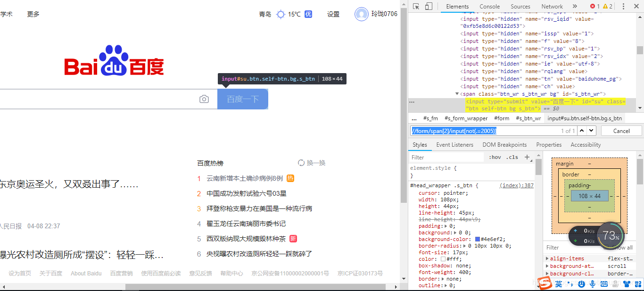Switch Sogou input to English mode
Viewport: 644px width, 291px height.
point(559,284)
